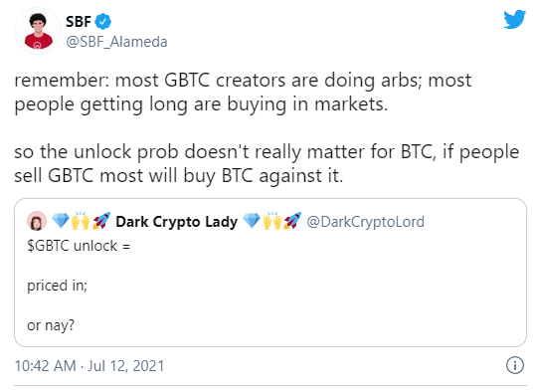Click the 10:42 AM Jul 12, 2021 timestamp

point(89,365)
